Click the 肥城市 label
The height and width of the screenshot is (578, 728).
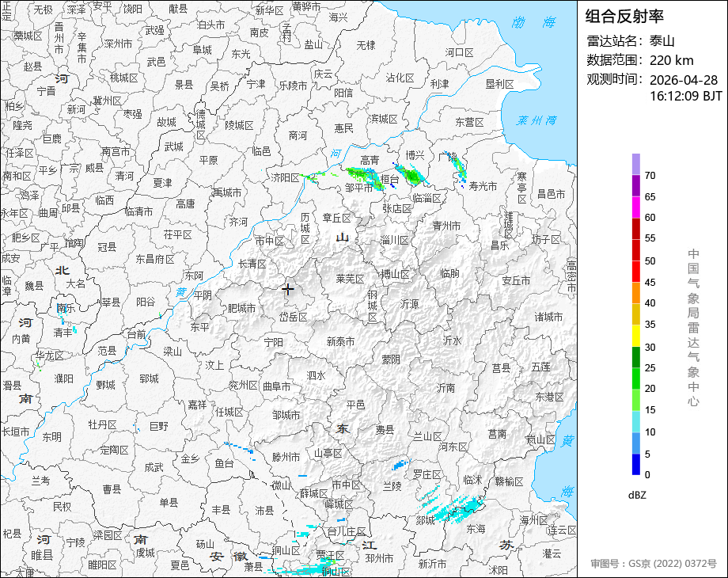tap(241, 308)
